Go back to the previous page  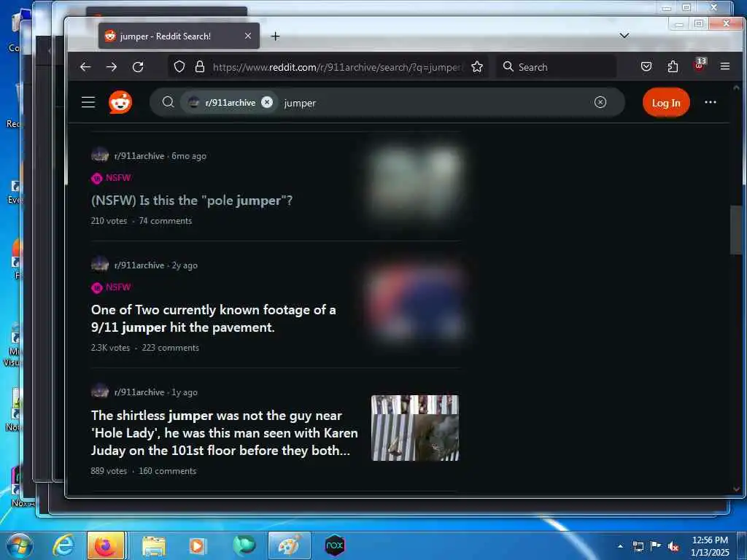point(85,67)
